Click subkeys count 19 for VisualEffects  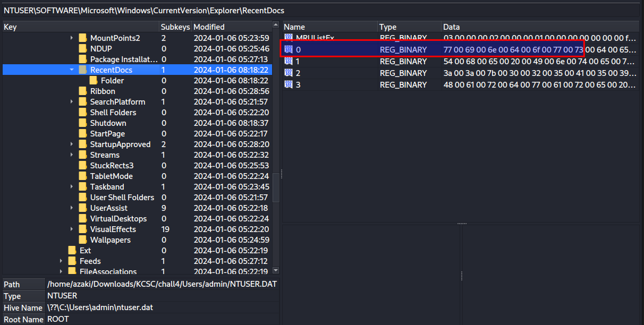point(165,229)
